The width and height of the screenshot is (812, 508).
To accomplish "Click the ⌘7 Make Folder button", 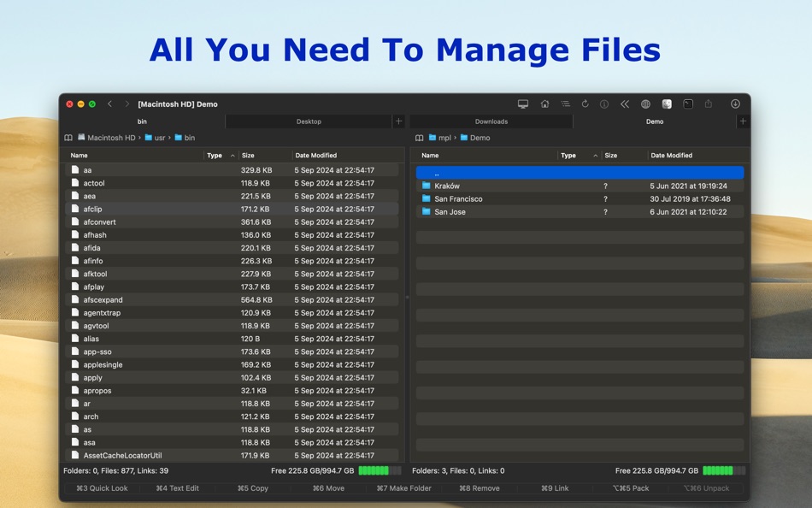I will [404, 488].
